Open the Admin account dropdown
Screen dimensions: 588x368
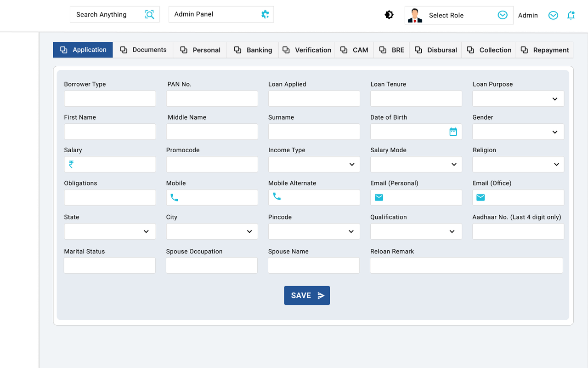pyautogui.click(x=553, y=15)
